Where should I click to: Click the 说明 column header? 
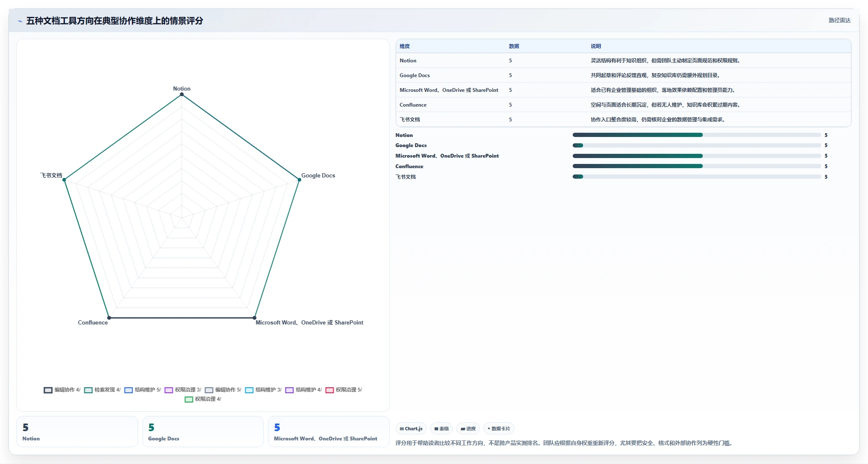pos(595,46)
